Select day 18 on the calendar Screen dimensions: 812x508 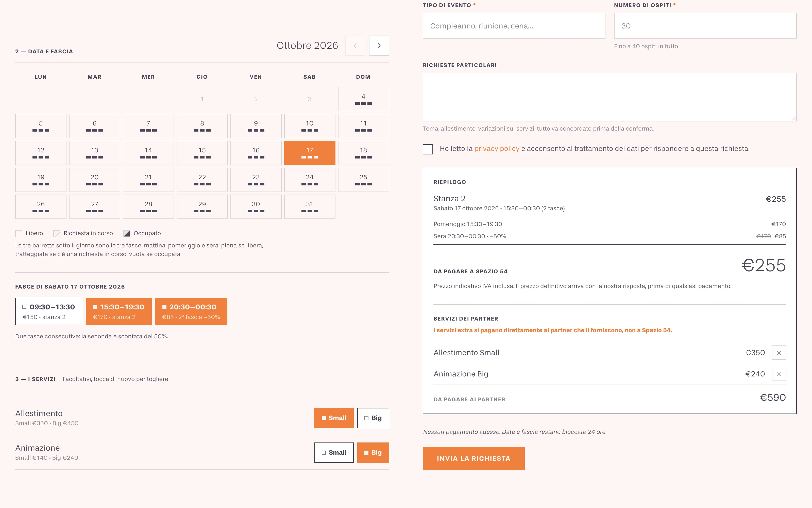363,153
